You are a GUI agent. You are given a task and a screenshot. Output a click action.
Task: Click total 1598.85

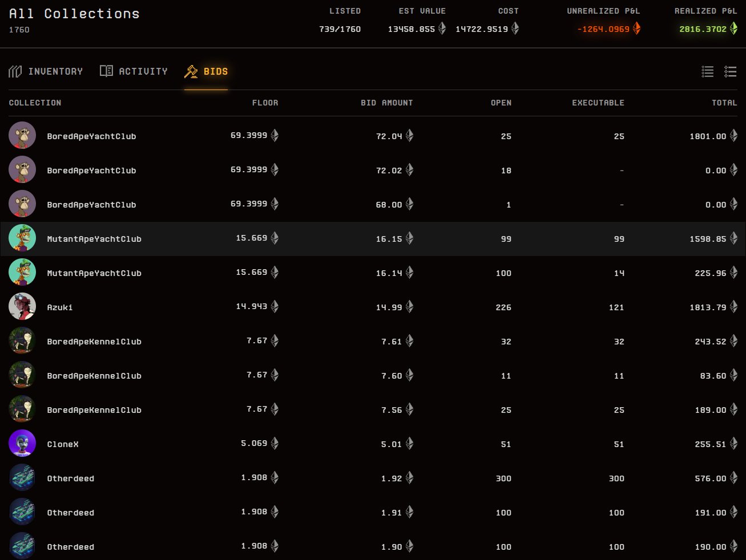click(x=708, y=239)
